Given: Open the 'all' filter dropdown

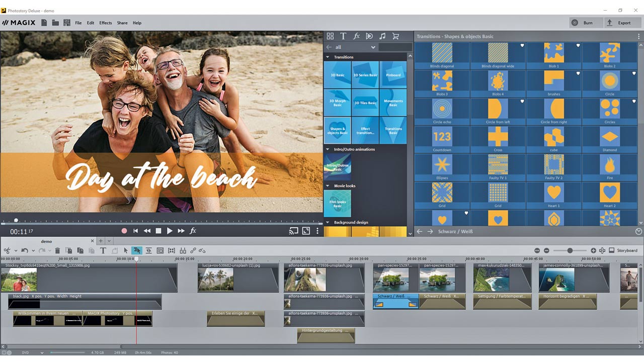Looking at the screenshot, I should (373, 47).
